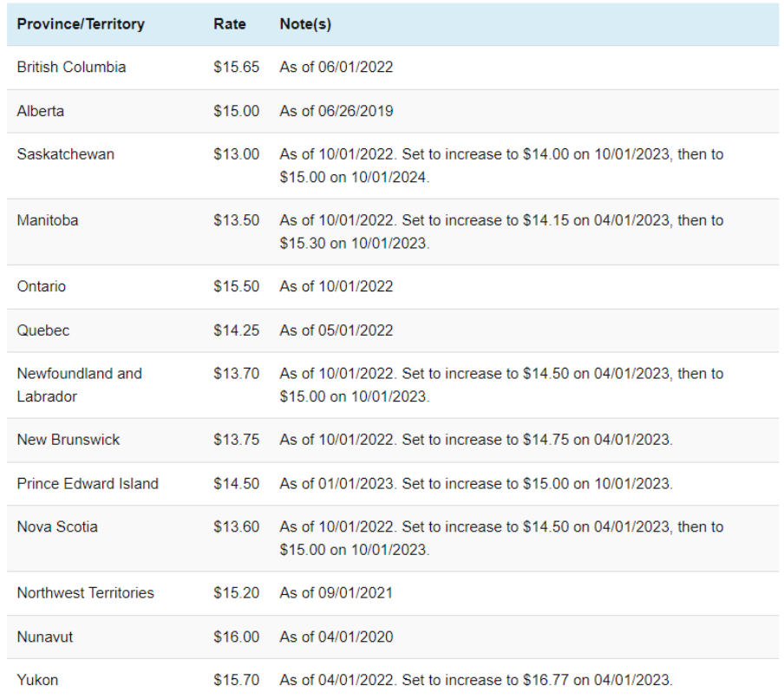Select the British Columbia cell

tap(71, 67)
